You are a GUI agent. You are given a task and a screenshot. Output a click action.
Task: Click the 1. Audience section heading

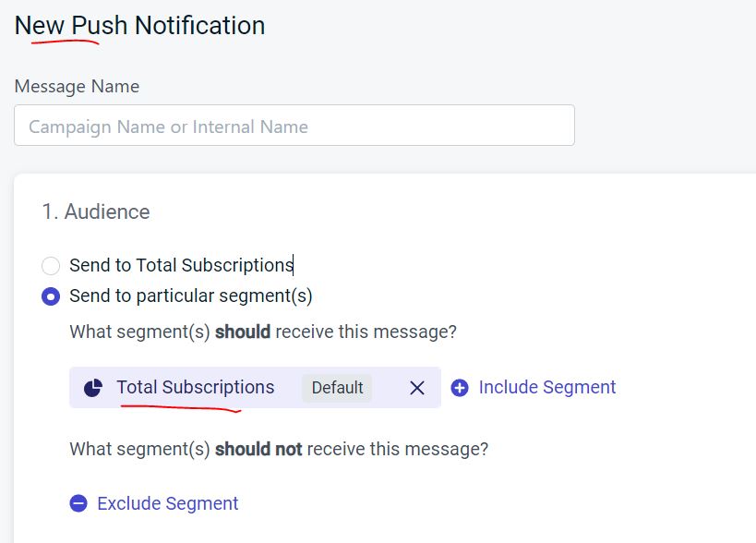point(96,211)
